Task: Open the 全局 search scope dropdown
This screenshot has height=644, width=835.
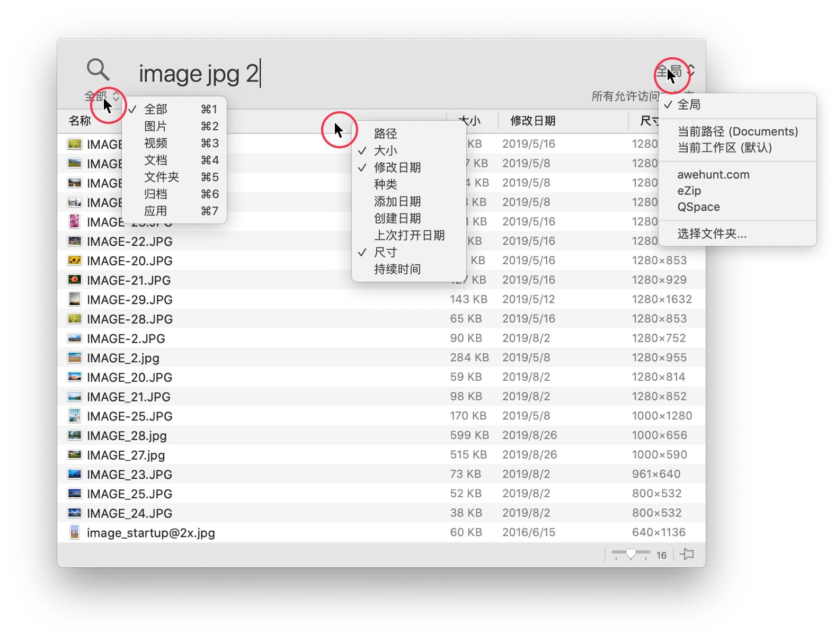Action: (675, 71)
